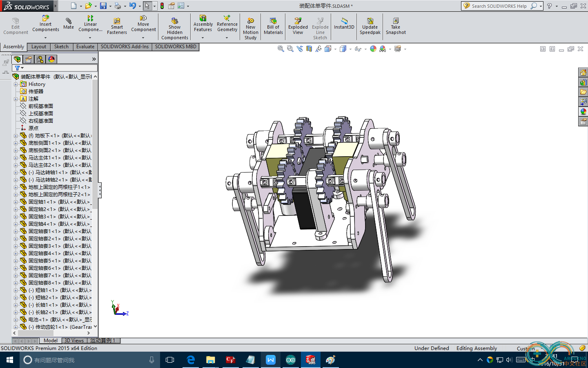Click the feature tree filter field
Image resolution: width=588 pixels, height=368 pixels.
coord(55,68)
